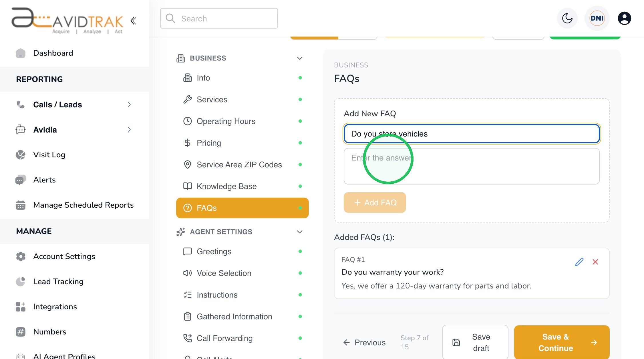This screenshot has width=644, height=359.
Task: Go back with the Previous button
Action: (364, 342)
